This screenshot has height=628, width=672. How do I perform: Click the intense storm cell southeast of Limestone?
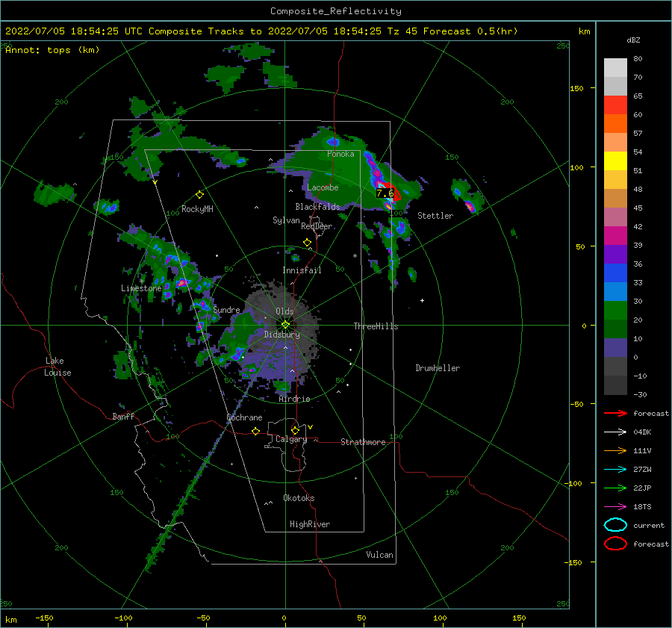(182, 282)
